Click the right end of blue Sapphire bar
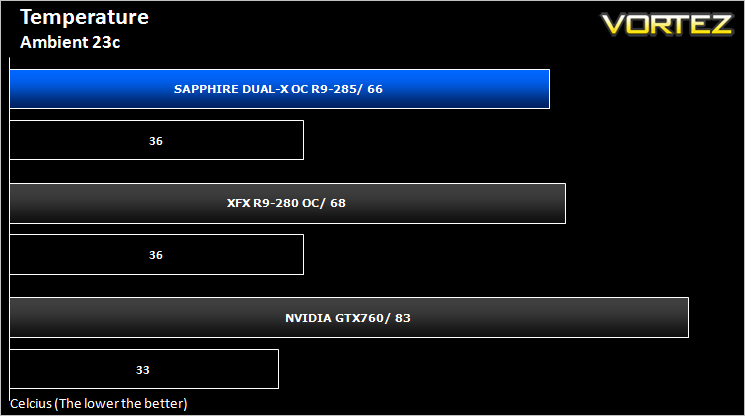The width and height of the screenshot is (745, 416). click(547, 89)
